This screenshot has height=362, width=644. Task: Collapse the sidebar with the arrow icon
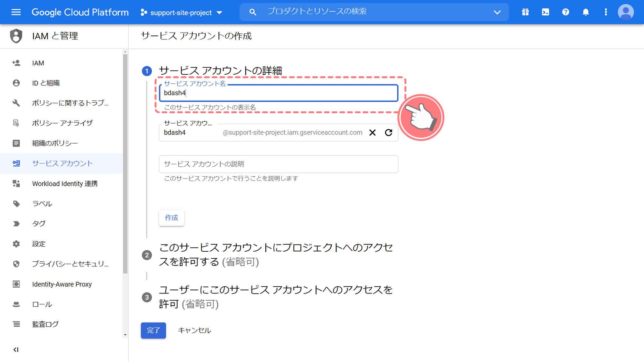[x=16, y=350]
